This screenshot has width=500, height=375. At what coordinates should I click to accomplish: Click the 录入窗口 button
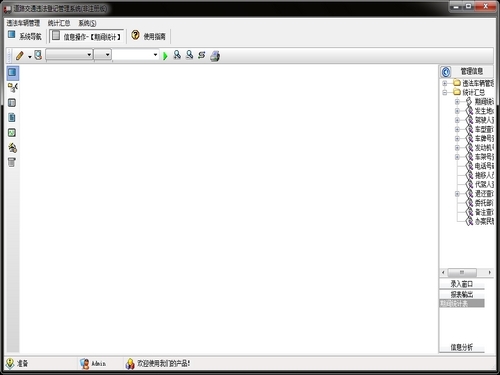point(462,284)
